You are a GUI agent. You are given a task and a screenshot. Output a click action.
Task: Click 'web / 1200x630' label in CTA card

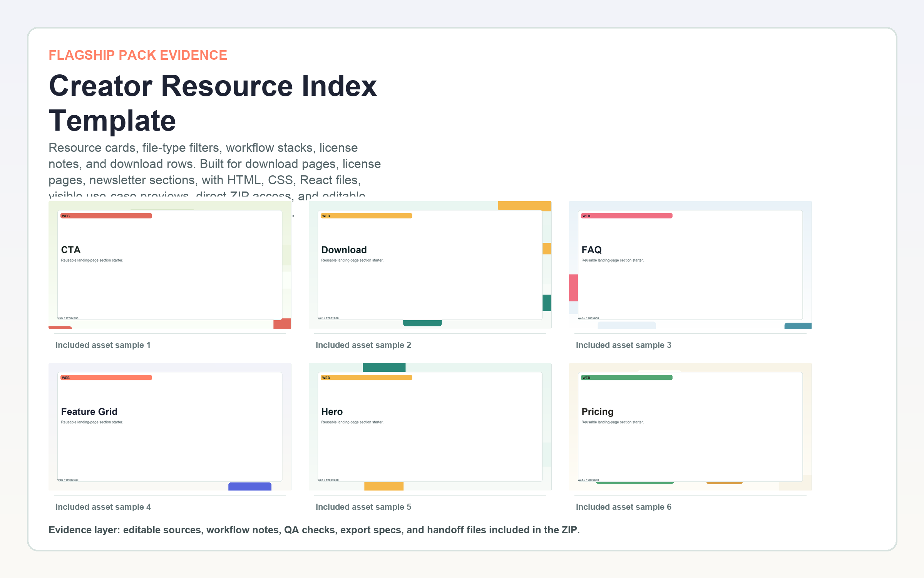68,318
